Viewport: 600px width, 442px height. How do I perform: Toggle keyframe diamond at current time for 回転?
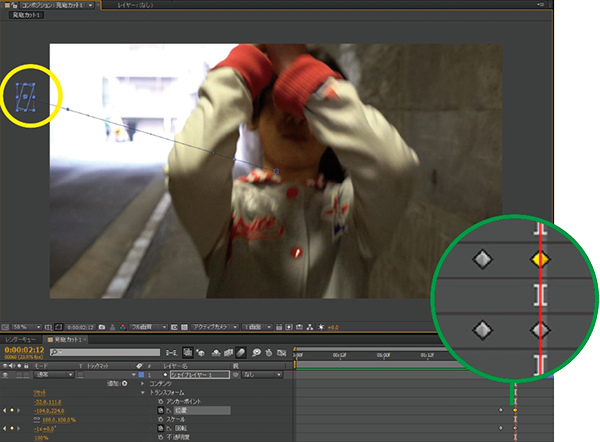tap(11, 428)
